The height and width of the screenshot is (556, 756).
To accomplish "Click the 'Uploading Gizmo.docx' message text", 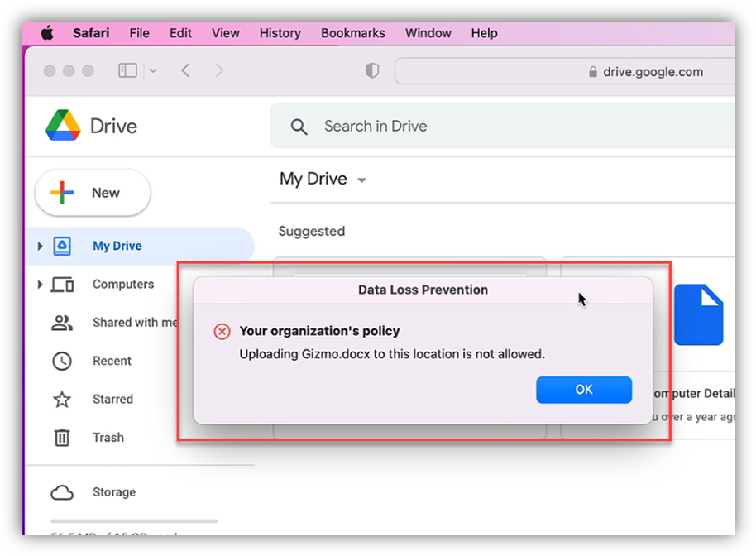I will (392, 354).
